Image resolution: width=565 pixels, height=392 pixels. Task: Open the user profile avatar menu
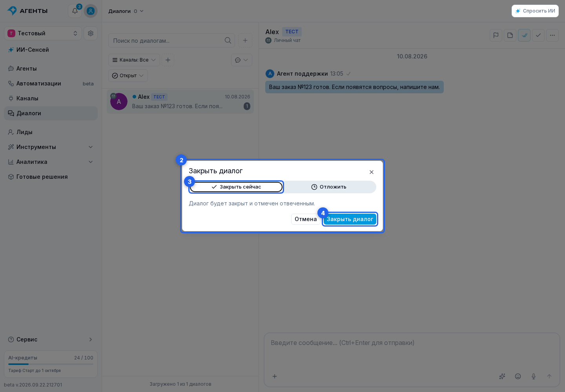tap(91, 11)
